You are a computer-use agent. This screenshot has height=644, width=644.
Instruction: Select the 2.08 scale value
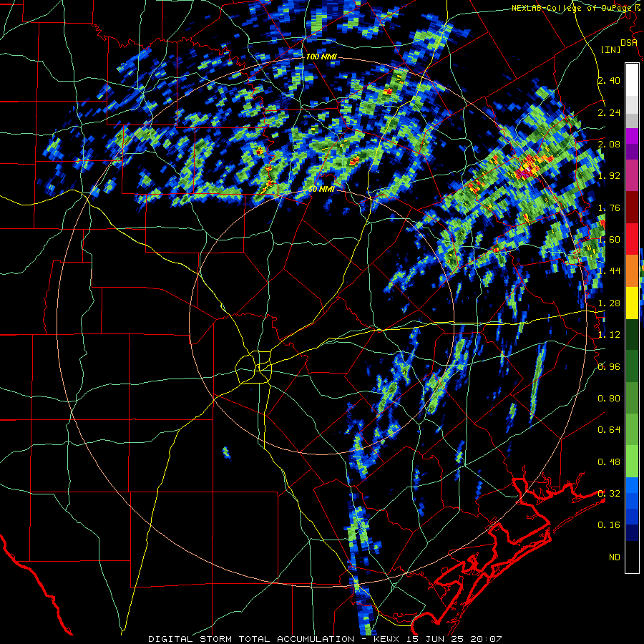coord(609,144)
